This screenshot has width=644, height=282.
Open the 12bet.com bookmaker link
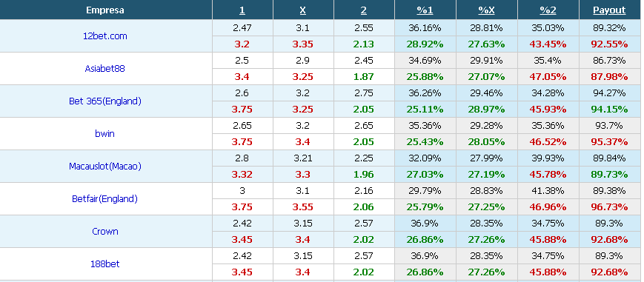pos(104,36)
